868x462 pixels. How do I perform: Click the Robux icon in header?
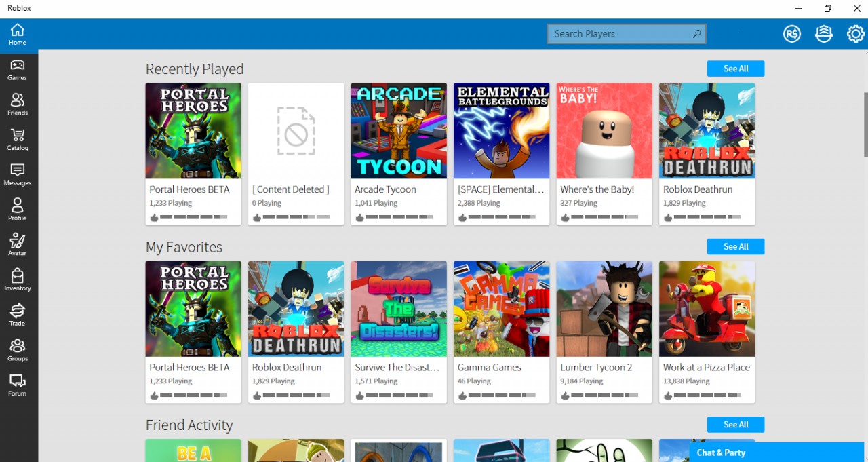pos(792,34)
